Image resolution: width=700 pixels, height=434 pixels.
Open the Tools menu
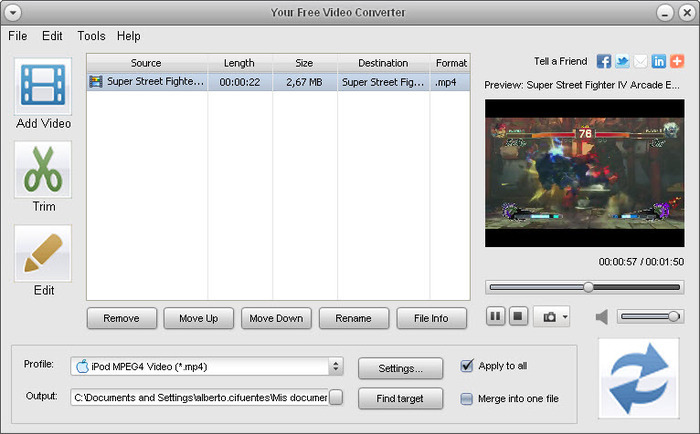pyautogui.click(x=91, y=36)
